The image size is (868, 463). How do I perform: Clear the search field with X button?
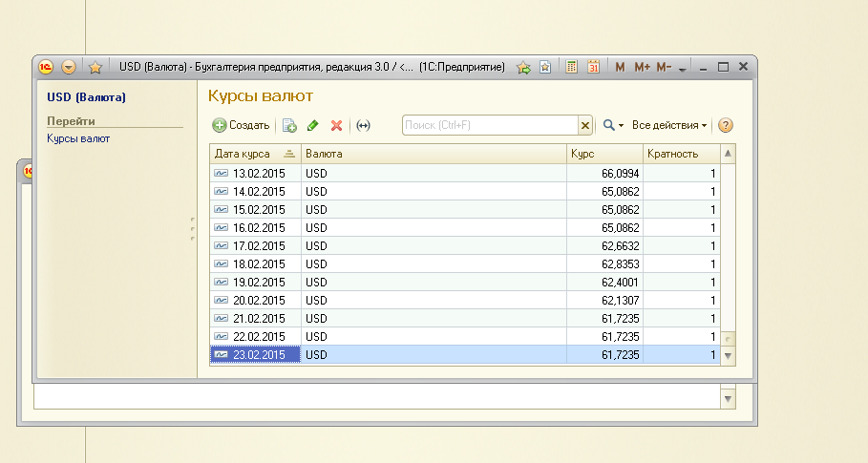tap(585, 126)
